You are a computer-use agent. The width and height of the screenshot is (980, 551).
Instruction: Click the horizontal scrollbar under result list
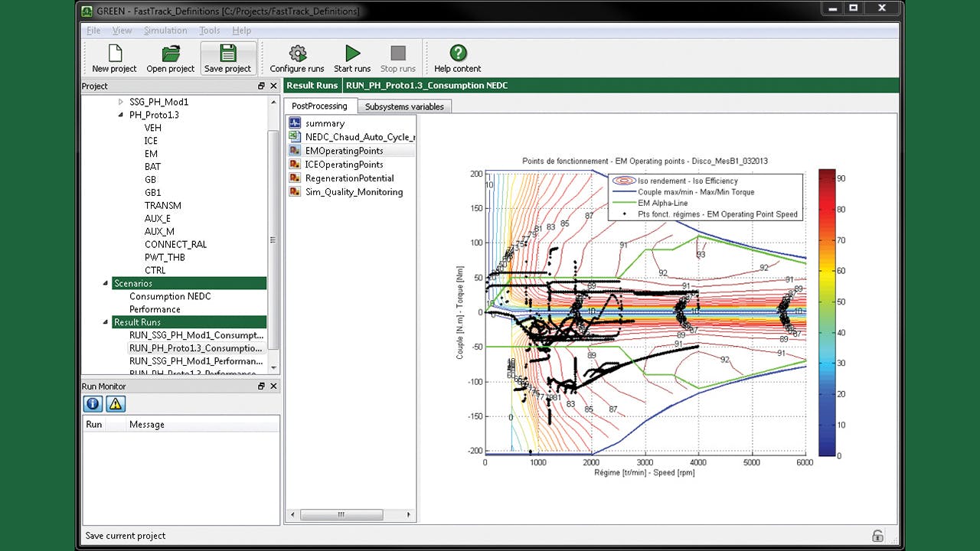350,515
